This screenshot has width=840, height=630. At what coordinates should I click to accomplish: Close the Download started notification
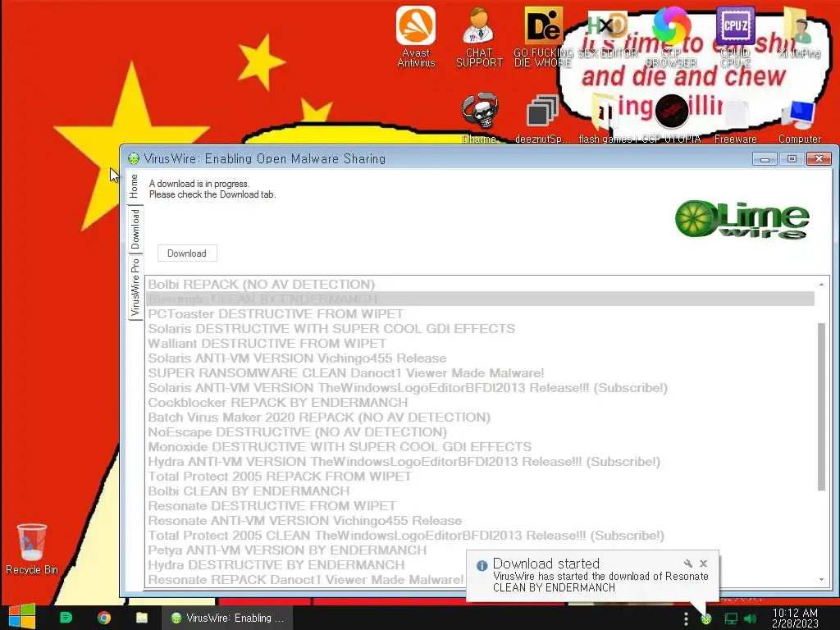point(703,563)
